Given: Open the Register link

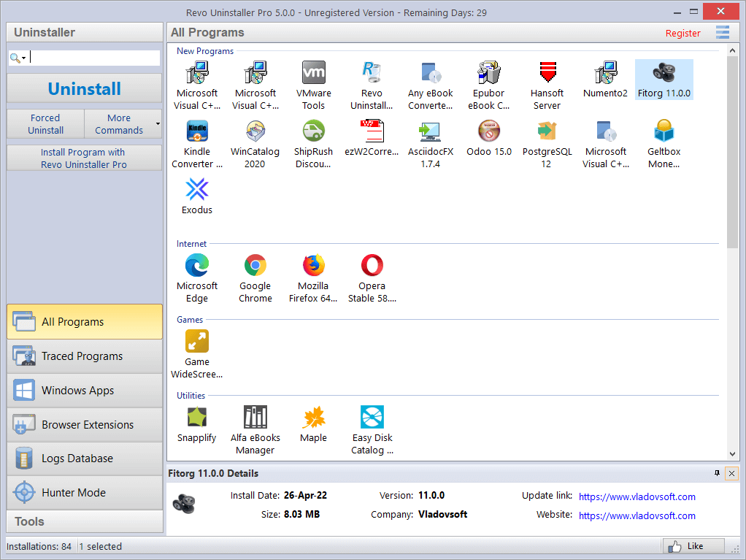Looking at the screenshot, I should pos(682,33).
